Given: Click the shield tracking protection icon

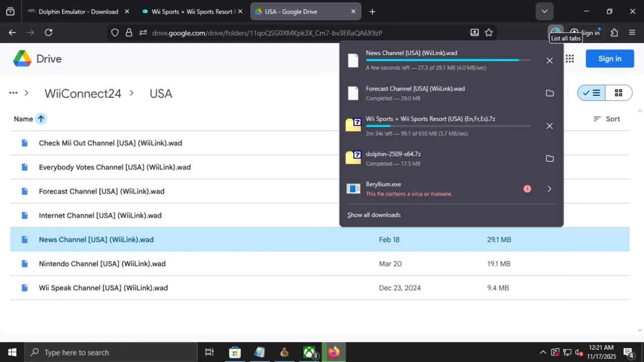Looking at the screenshot, I should [115, 33].
